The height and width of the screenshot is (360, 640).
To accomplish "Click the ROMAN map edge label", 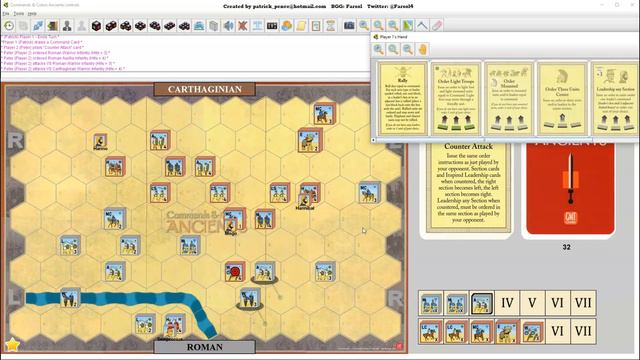I will pos(204,347).
